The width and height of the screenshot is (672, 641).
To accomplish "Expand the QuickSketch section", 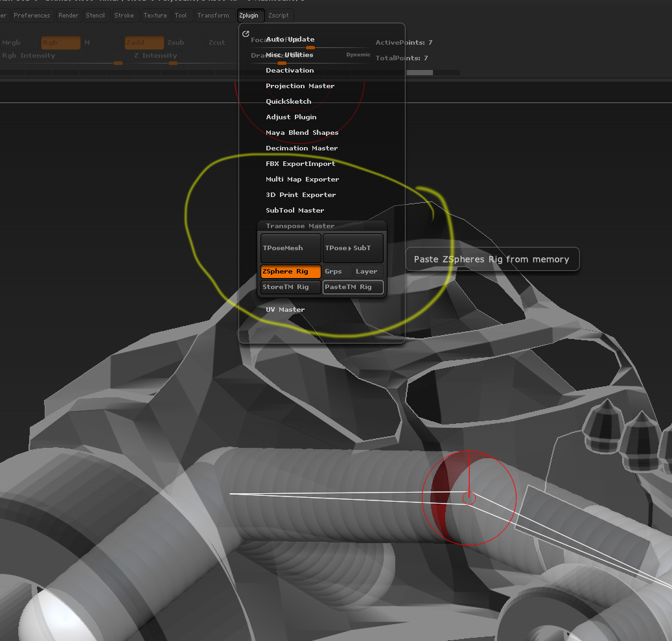I will coord(288,101).
